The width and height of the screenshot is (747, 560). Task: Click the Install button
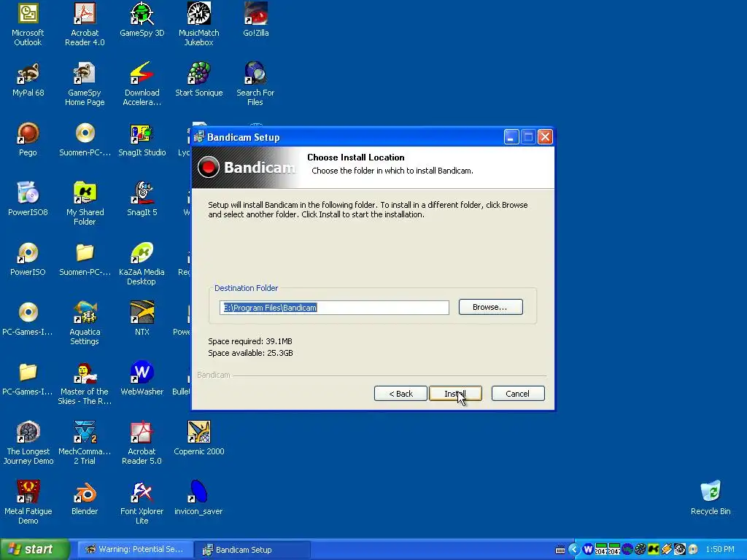[x=455, y=393]
